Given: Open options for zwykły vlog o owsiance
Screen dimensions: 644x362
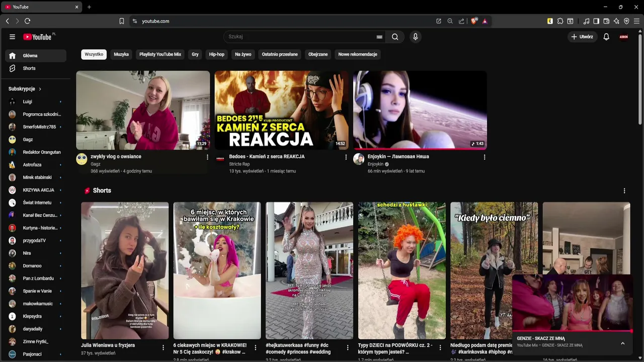Looking at the screenshot, I should pyautogui.click(x=207, y=157).
